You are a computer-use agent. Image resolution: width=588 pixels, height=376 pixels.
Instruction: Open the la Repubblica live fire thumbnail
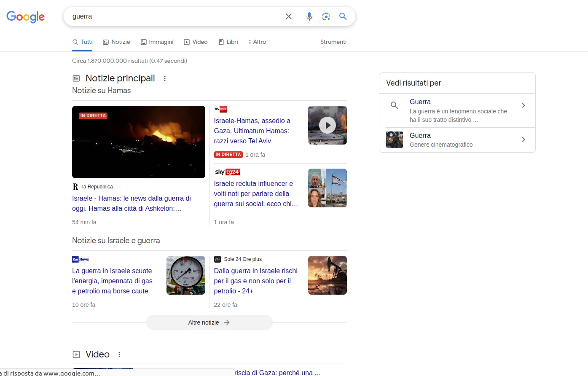pos(138,142)
